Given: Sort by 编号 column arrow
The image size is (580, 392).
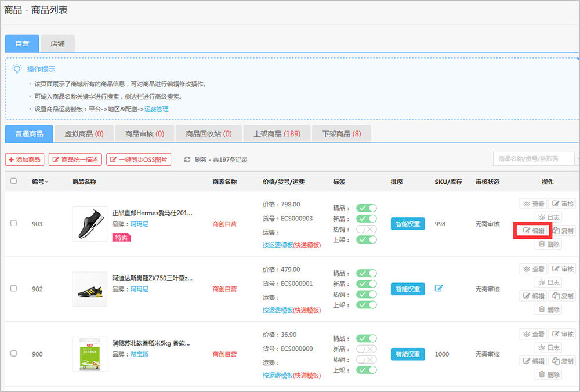Looking at the screenshot, I should click(46, 182).
